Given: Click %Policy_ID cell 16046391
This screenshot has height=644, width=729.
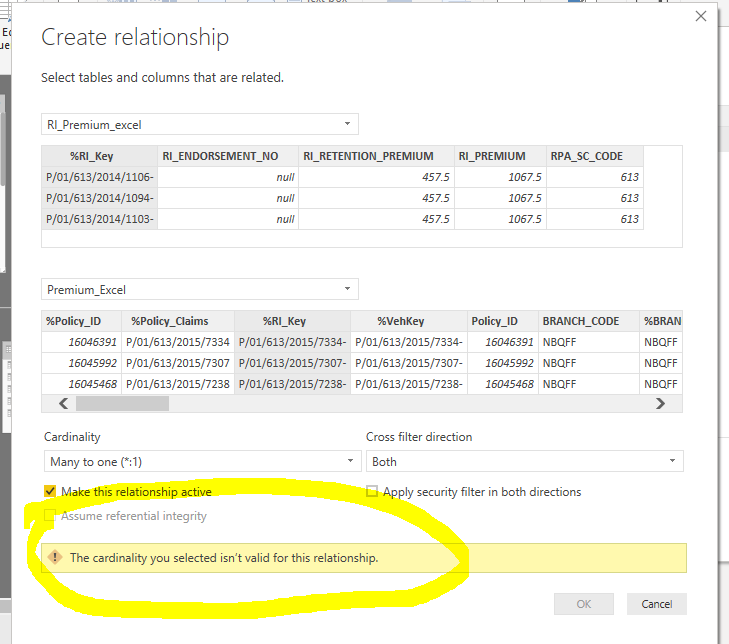Looking at the screenshot, I should pos(81,342).
